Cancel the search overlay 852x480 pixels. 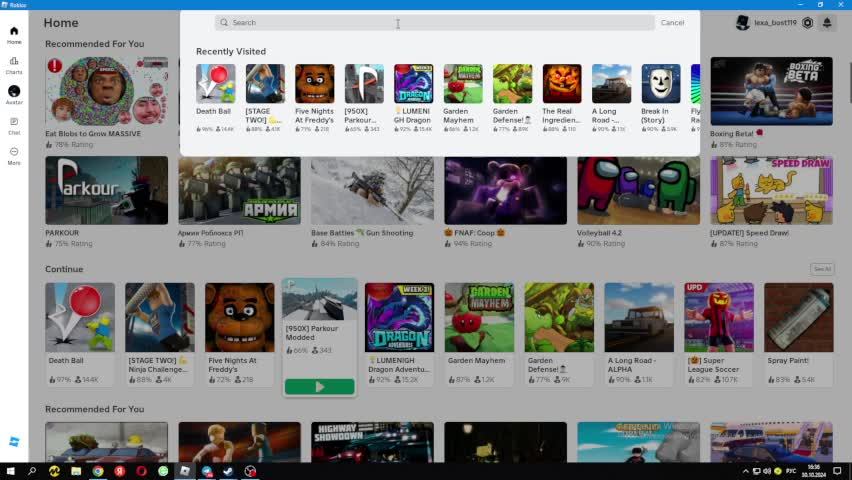point(672,23)
